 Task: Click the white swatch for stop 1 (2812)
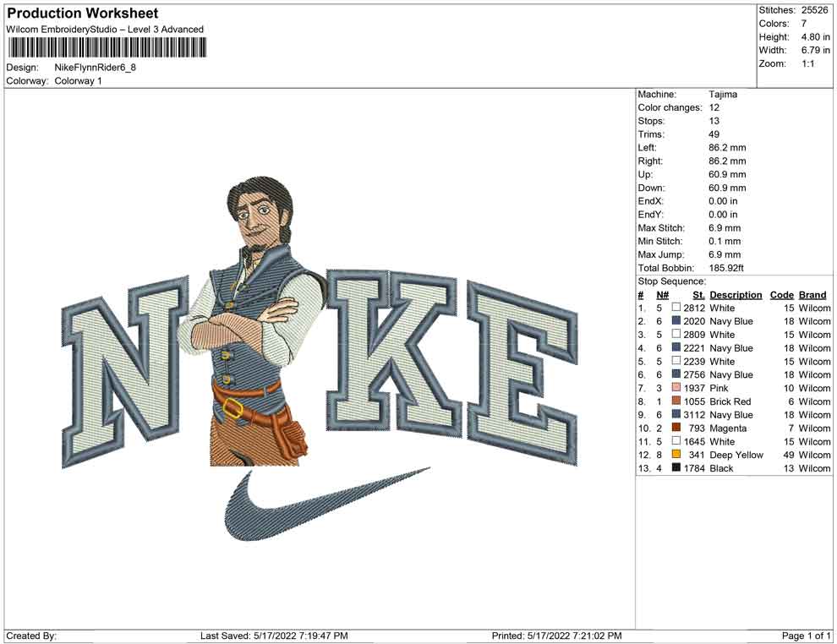click(x=676, y=308)
